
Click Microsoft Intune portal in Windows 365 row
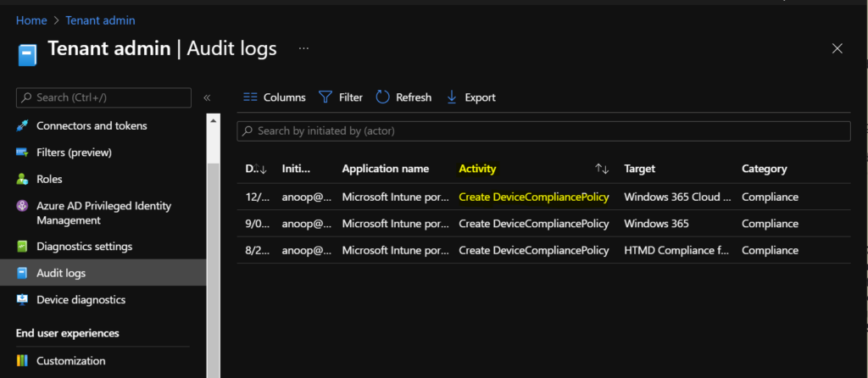pos(395,224)
